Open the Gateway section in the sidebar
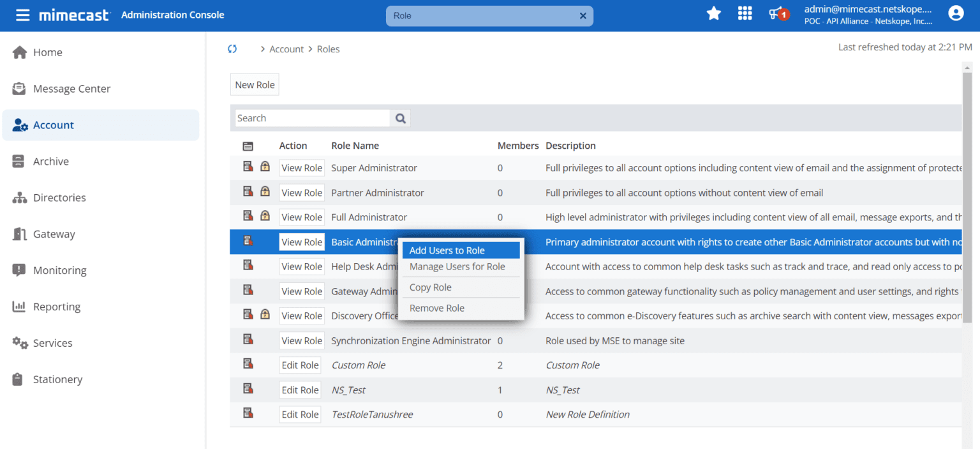980x449 pixels. click(x=55, y=234)
